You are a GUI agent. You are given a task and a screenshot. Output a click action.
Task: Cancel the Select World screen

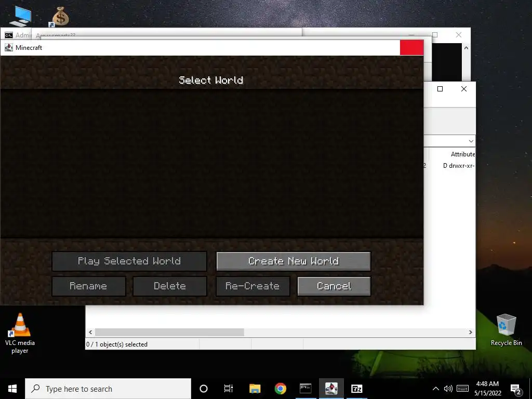click(x=334, y=286)
